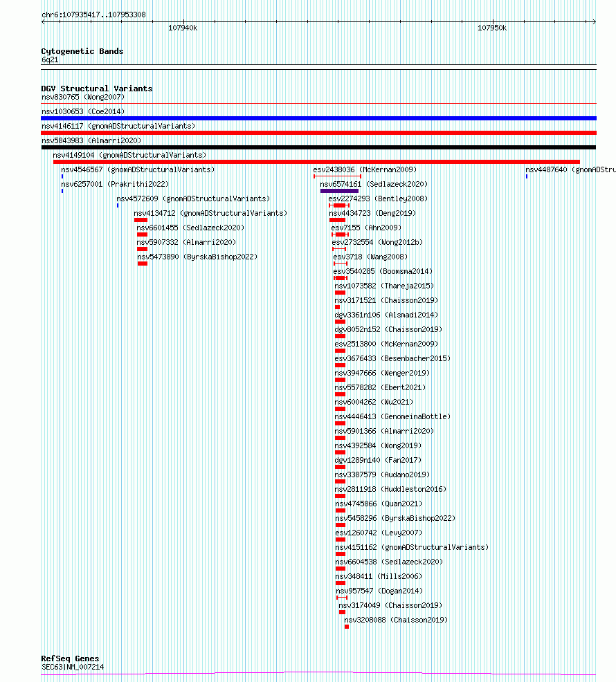Click chr6:107935417..107953308 coordinate text

(x=93, y=15)
